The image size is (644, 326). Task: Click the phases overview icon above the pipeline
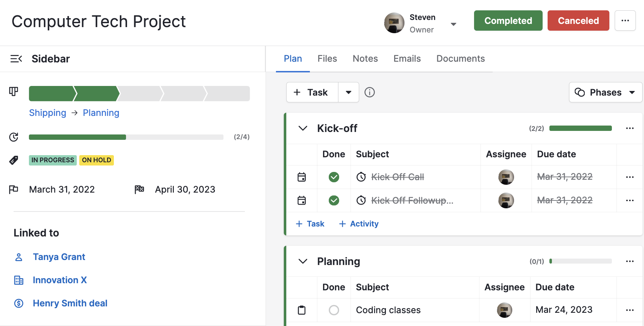click(13, 91)
